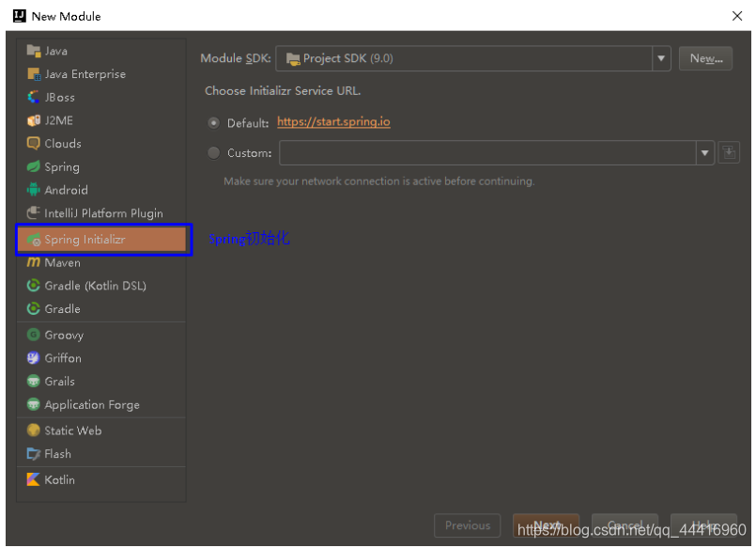Image resolution: width=756 pixels, height=548 pixels.
Task: Click the Groovy G icon
Action: click(33, 335)
